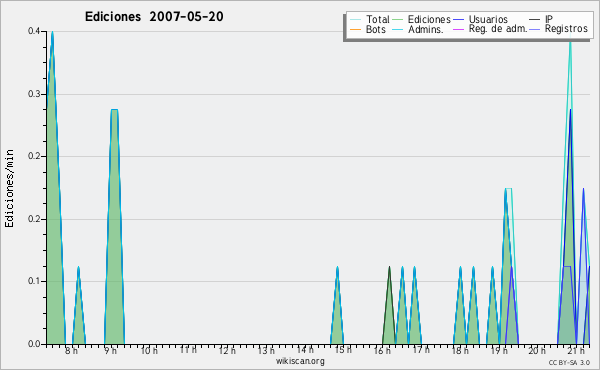600x370 pixels.
Task: Click the 17 h time axis label
Action: point(421,350)
